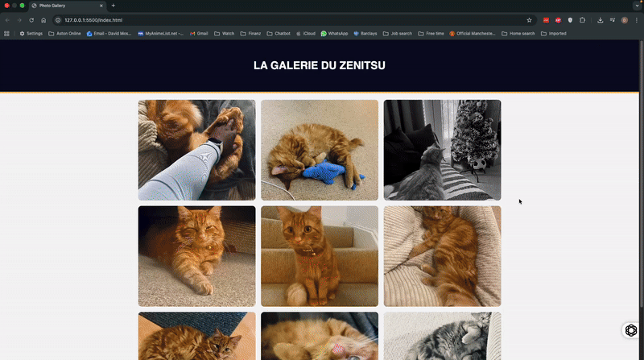Expand the Chatbot bookmark folder
Viewport: 644px width, 360px height.
(279, 34)
